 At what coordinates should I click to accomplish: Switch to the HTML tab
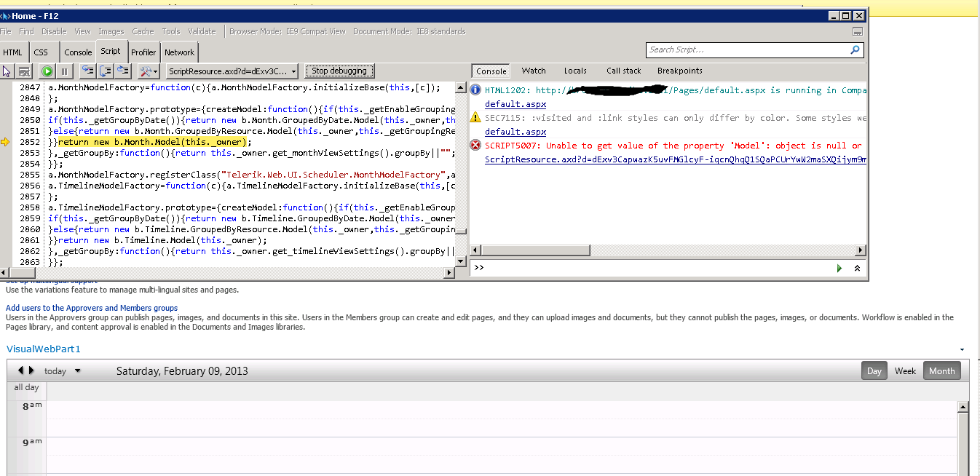click(x=13, y=52)
